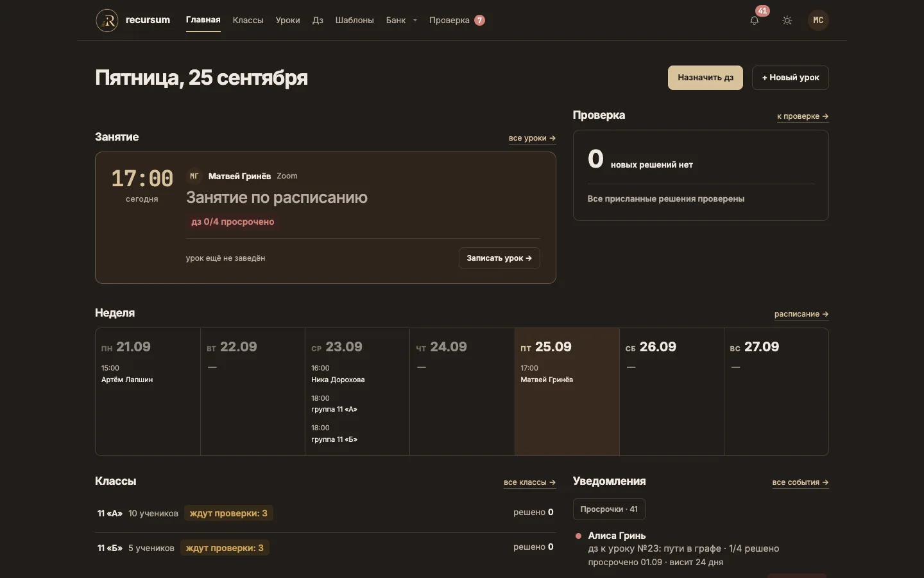Screen dimensions: 924x578
Task: Click the дз 0/4 просрочено badge
Action: click(233, 222)
